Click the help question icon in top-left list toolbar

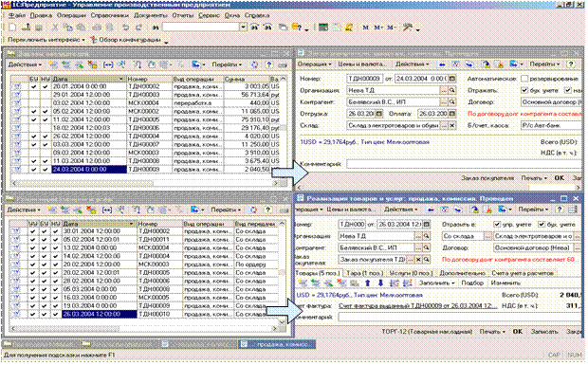[x=269, y=64]
